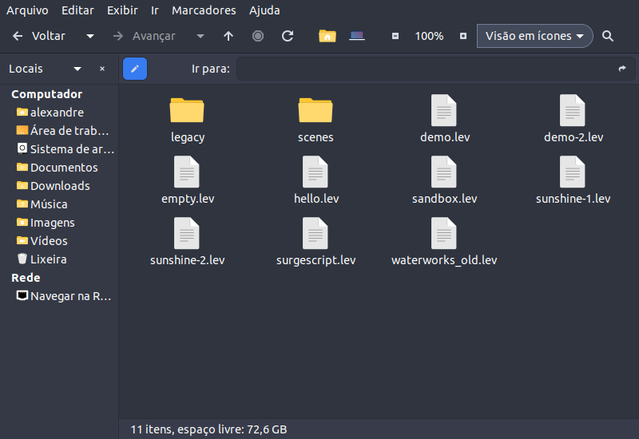Click the zoom out icon
Screen dimensions: 639x439
395,36
